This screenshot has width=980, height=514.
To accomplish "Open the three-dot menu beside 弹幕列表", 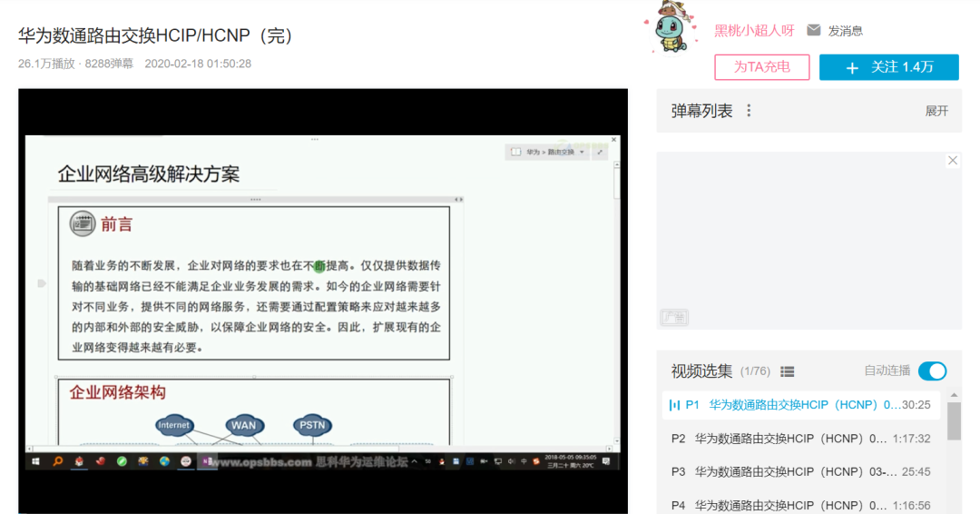I will click(x=749, y=112).
